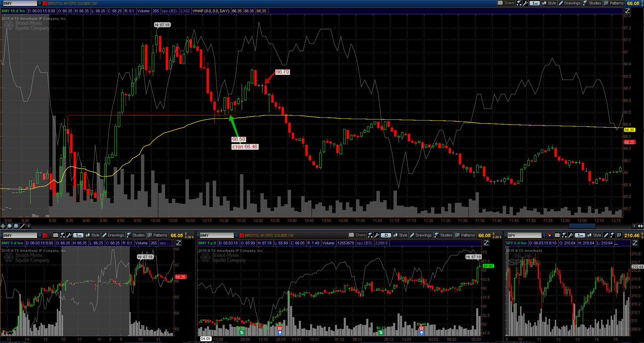Expand symbol dropdown in SPY chart
The image size is (644, 343).
tap(544, 235)
